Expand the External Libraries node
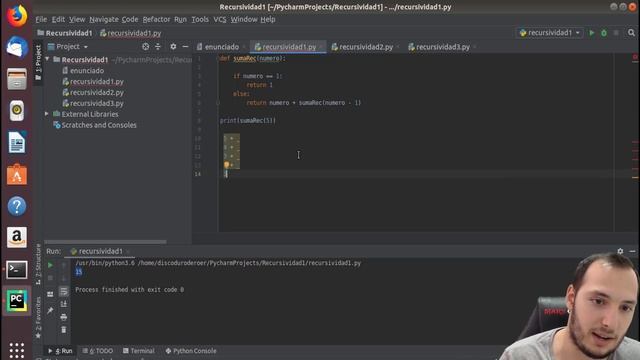640x360 pixels. click(47, 114)
